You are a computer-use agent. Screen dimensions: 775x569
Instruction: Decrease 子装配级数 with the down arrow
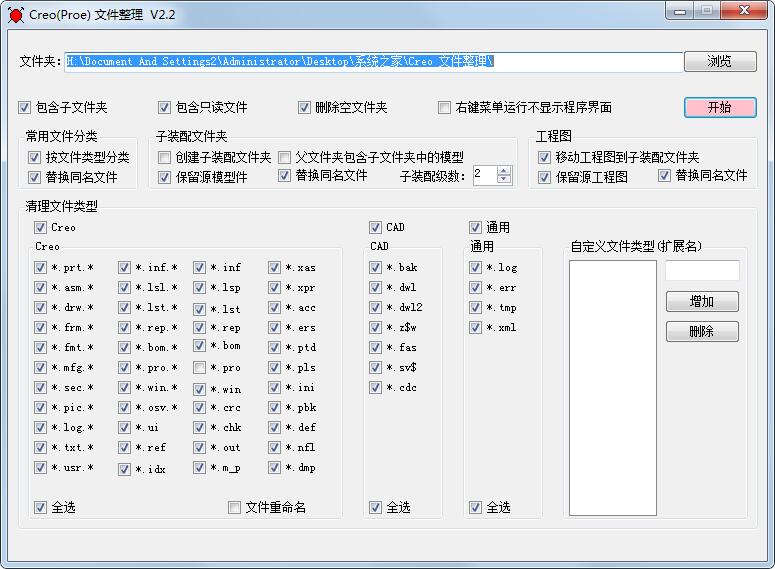pyautogui.click(x=504, y=180)
